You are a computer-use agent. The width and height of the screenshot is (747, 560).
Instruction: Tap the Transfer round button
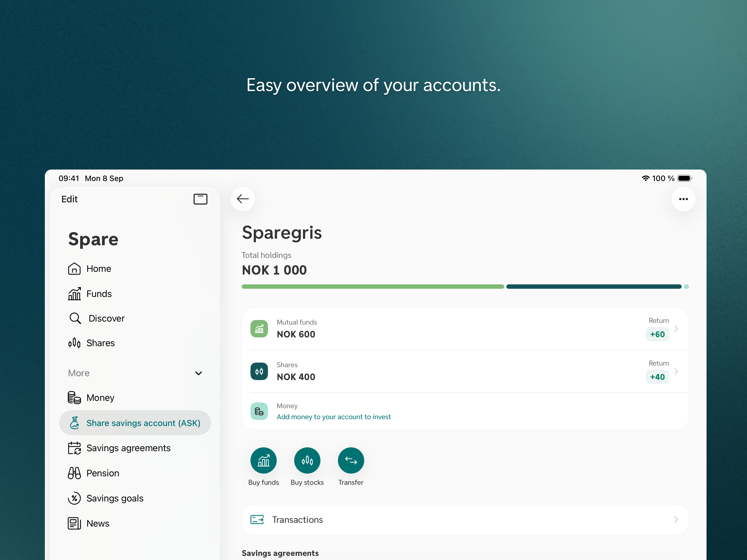pos(351,460)
